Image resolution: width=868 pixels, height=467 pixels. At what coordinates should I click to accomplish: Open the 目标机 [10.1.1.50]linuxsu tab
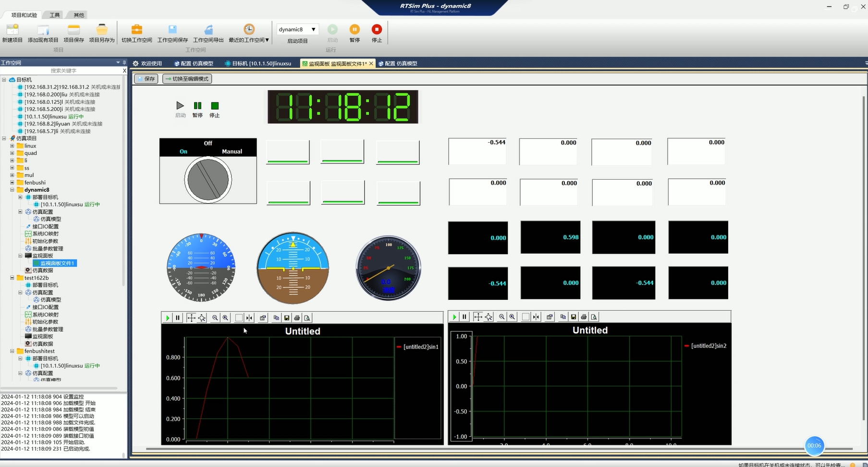[x=261, y=63]
